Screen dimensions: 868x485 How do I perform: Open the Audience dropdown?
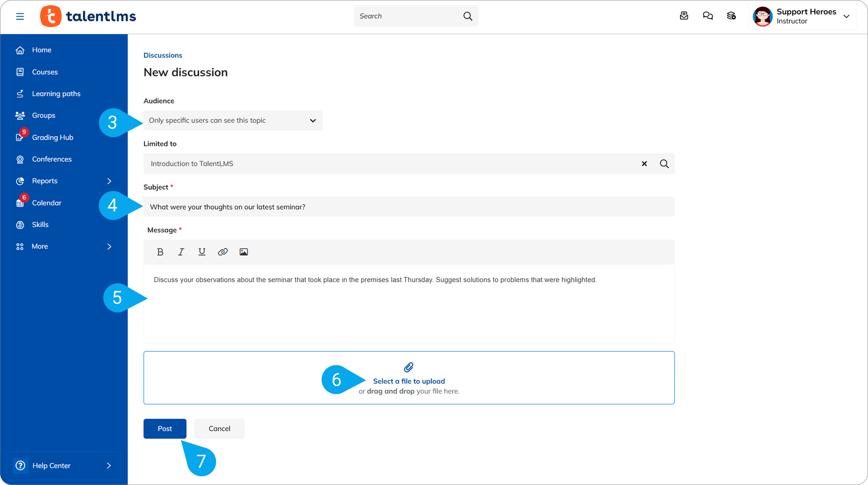click(233, 121)
